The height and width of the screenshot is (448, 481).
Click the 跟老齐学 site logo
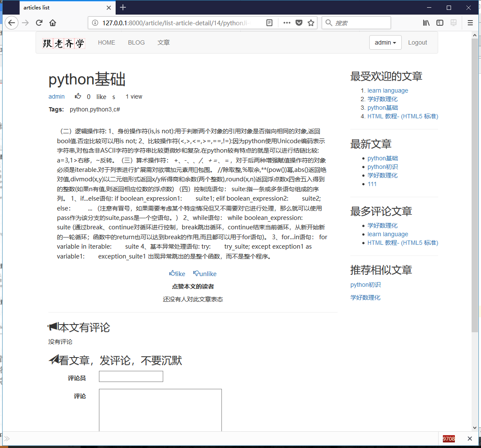64,43
